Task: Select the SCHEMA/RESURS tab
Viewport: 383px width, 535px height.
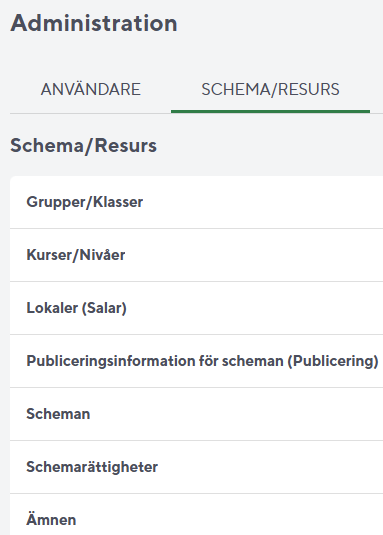Action: coord(270,89)
